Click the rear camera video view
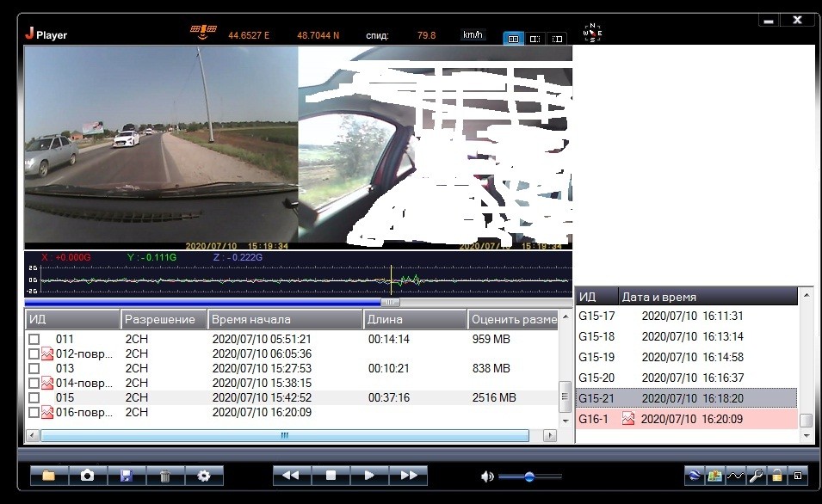 pyautogui.click(x=436, y=147)
